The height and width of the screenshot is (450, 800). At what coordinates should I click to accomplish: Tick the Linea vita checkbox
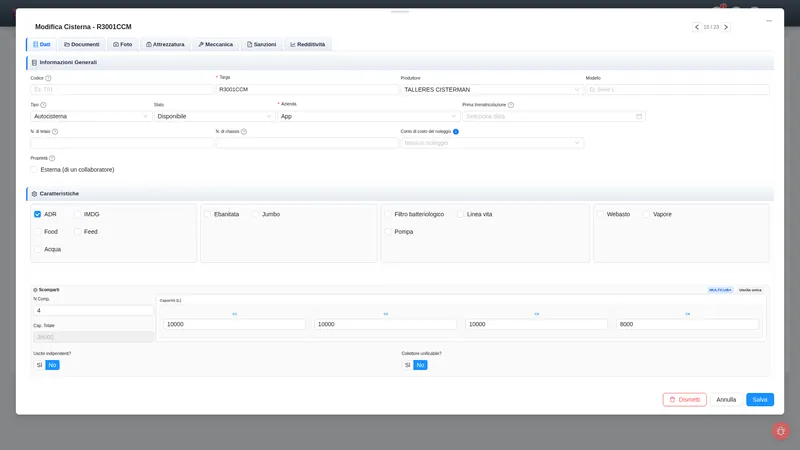tap(461, 214)
